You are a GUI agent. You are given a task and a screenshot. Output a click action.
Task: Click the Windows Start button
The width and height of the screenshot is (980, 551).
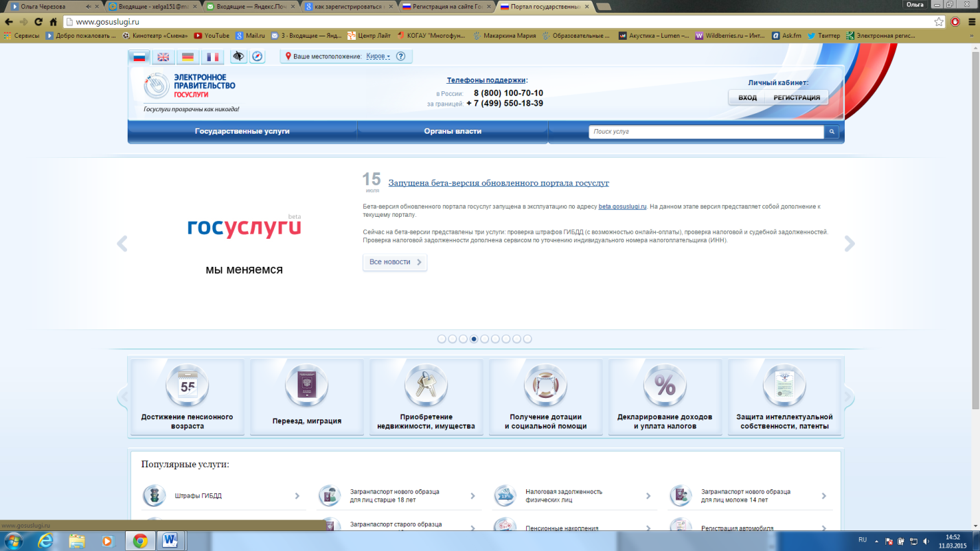coord(13,541)
